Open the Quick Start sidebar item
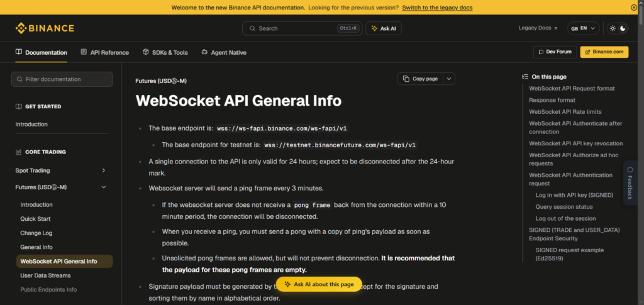Image resolution: width=644 pixels, height=305 pixels. pyautogui.click(x=35, y=219)
